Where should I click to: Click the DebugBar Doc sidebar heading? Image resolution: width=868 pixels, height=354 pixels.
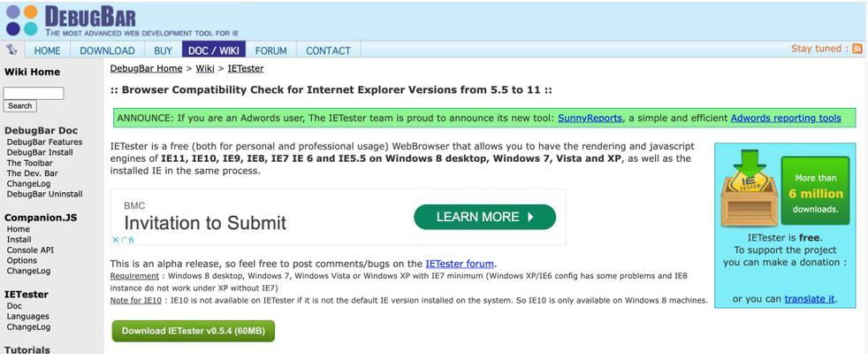click(x=41, y=131)
